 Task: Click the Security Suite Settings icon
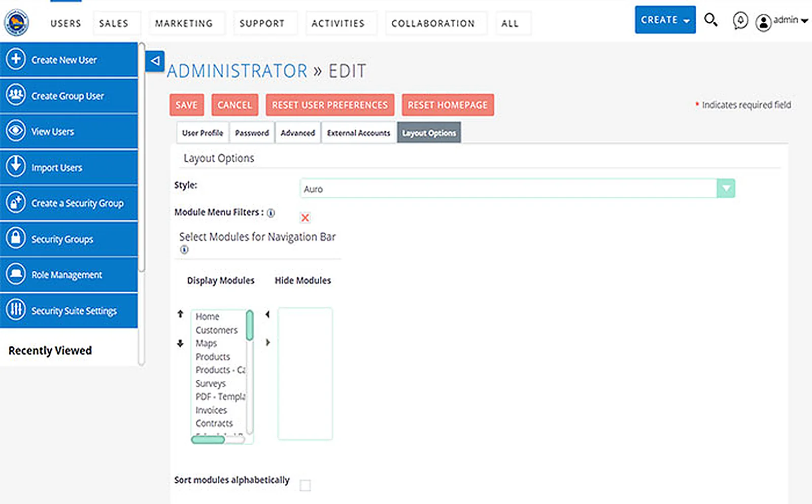(x=16, y=309)
